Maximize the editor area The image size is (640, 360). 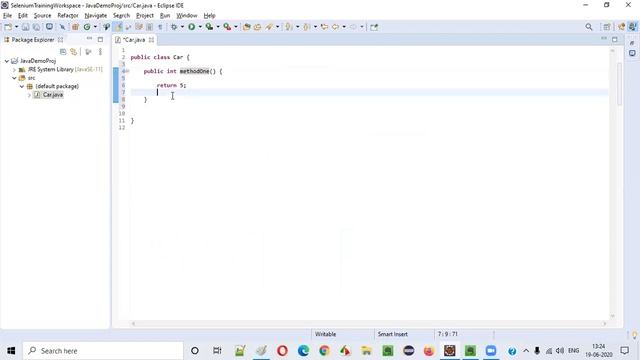pyautogui.click(x=615, y=39)
